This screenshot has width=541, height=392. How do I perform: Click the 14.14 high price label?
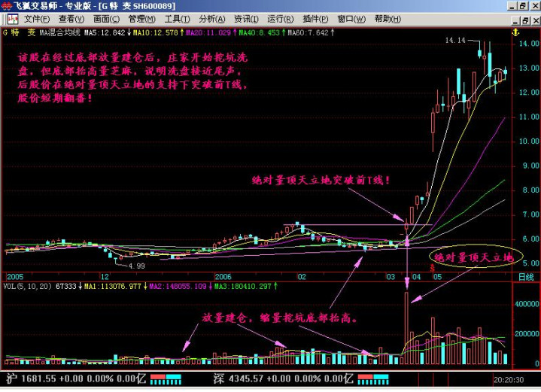click(x=454, y=41)
